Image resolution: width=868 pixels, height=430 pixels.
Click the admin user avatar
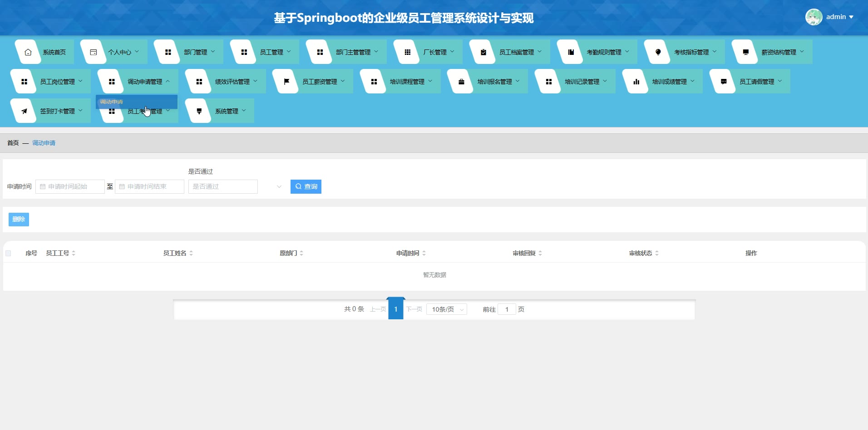click(x=814, y=17)
